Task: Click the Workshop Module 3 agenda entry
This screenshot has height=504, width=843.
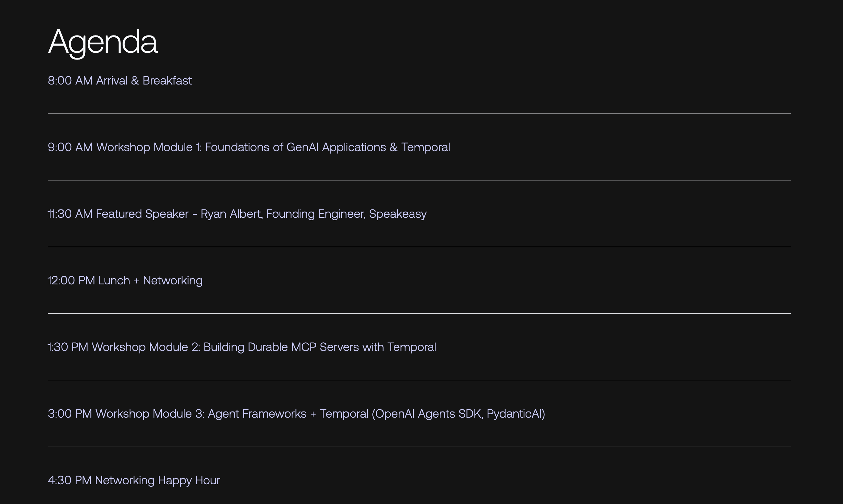Action: [x=296, y=413]
